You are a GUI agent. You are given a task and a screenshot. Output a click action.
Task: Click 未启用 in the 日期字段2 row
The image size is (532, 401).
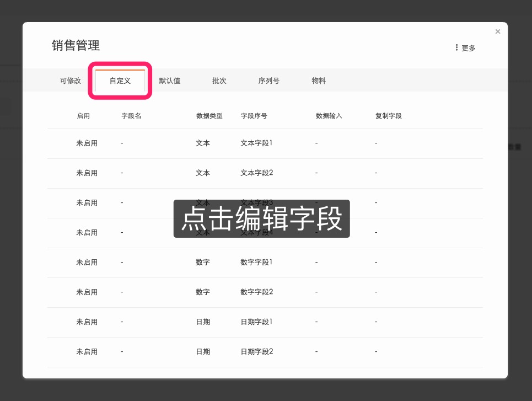pyautogui.click(x=87, y=352)
